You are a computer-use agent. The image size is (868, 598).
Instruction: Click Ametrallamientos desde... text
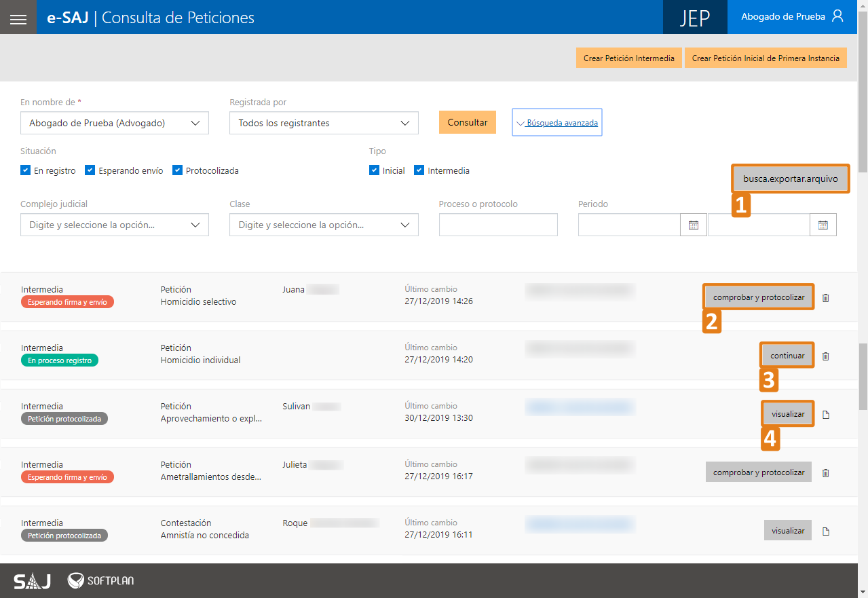click(211, 477)
